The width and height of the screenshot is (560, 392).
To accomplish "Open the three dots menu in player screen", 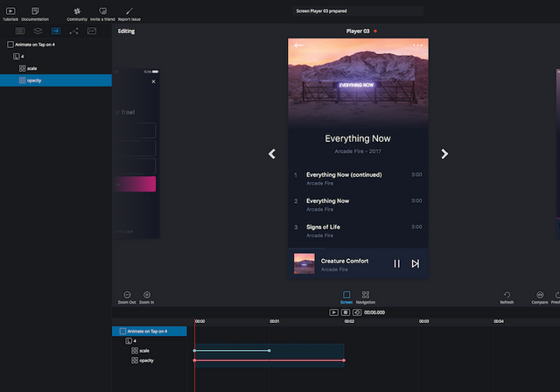I will click(417, 45).
